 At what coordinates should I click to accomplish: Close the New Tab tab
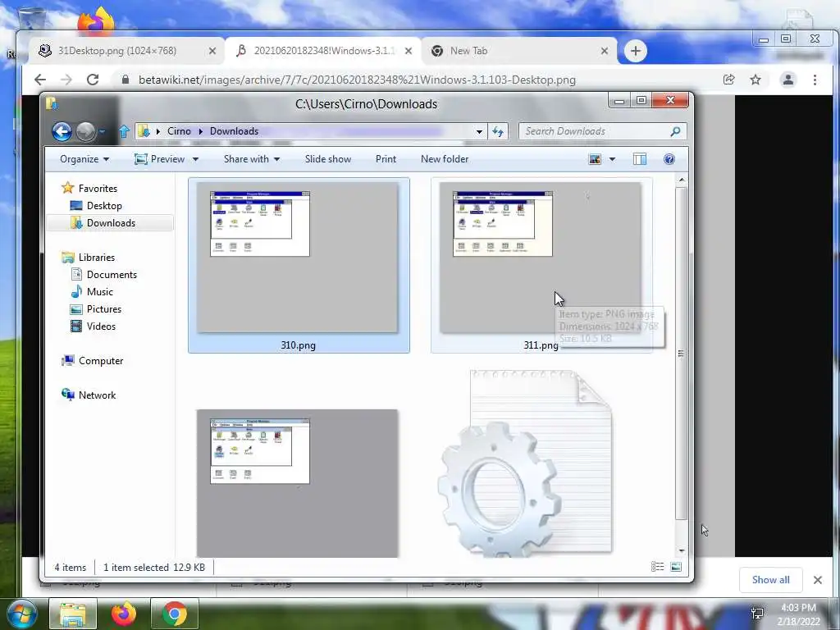(x=605, y=51)
